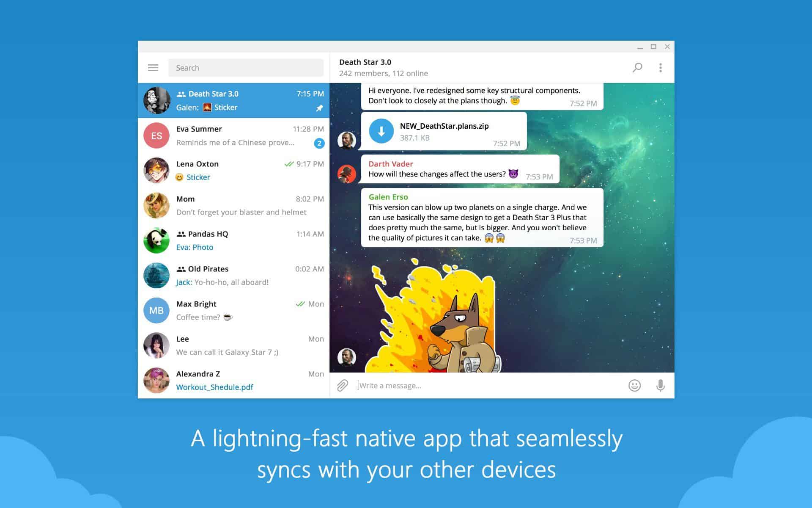
Task: Toggle mute notification for Old Pirates group
Action: (234, 275)
